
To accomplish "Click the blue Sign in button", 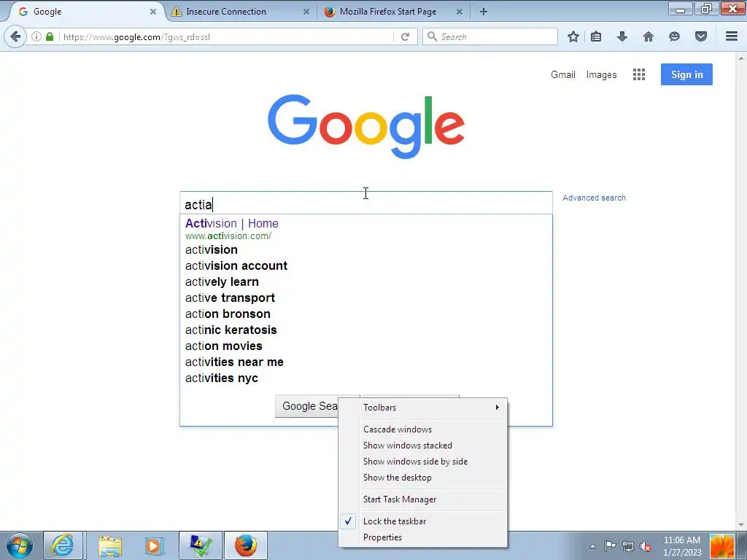I will pos(686,74).
